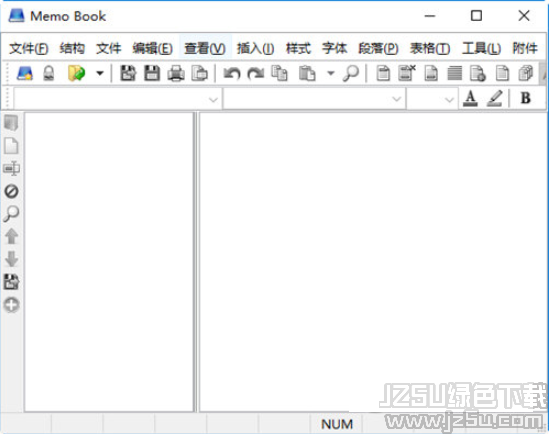Click the print preview icon

pyautogui.click(x=200, y=74)
